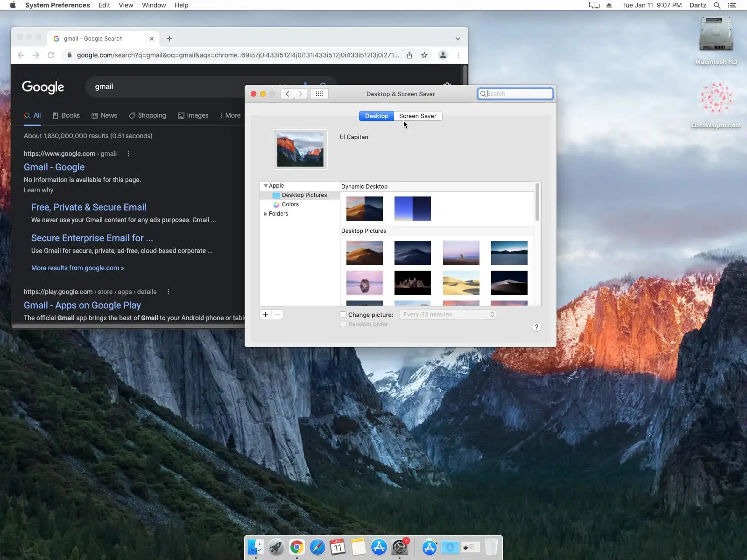Expand More search filters in Google
Viewport: 747px width, 560px height.
pos(230,115)
